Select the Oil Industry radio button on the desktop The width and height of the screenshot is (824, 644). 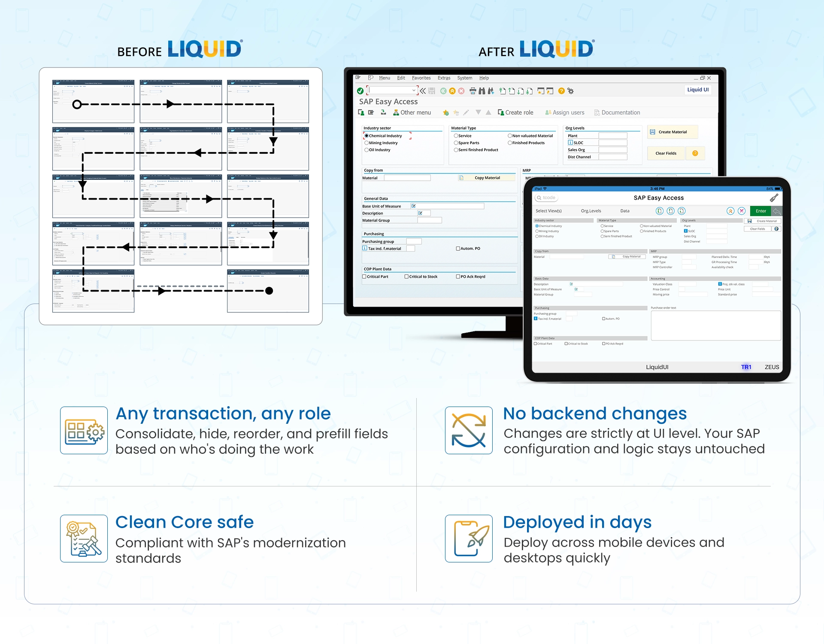[367, 150]
